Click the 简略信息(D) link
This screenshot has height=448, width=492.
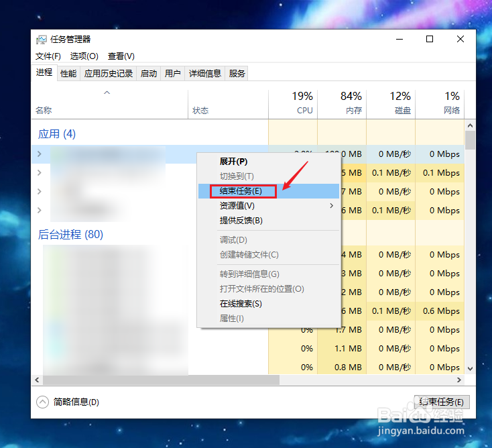click(x=76, y=402)
